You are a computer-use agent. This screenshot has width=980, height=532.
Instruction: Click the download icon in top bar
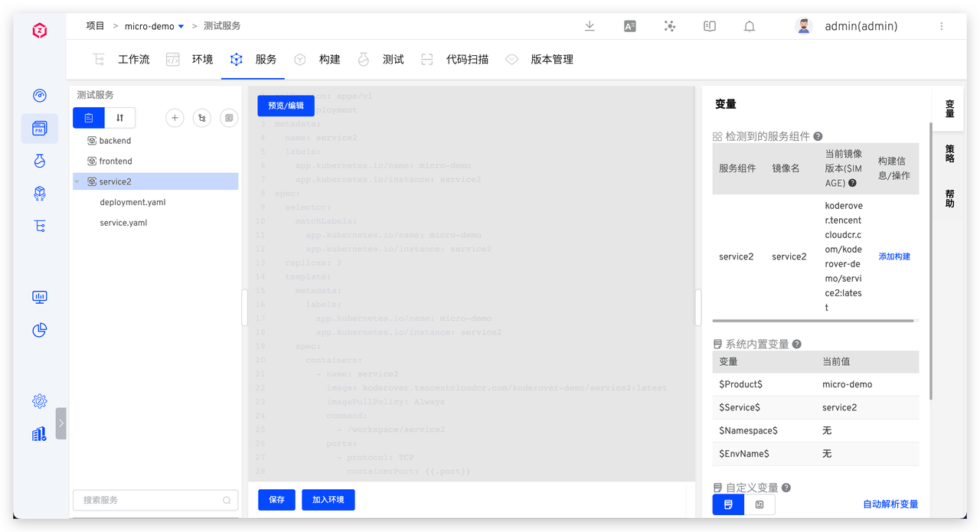pyautogui.click(x=590, y=26)
